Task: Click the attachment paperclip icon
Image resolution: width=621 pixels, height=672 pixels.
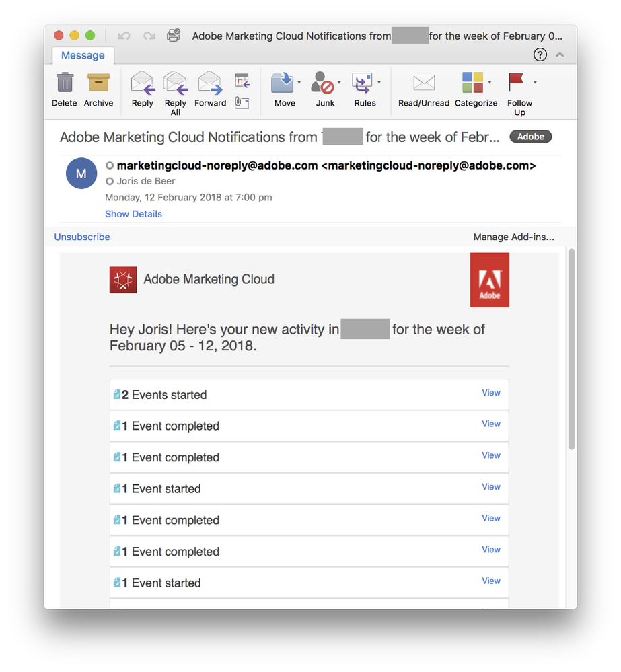Action: point(242,102)
